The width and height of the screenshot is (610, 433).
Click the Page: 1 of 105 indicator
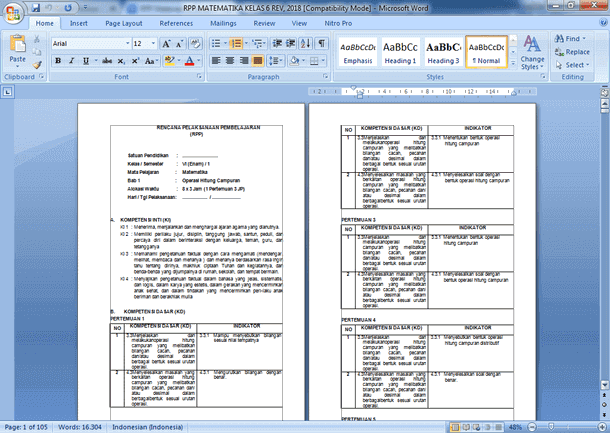pos(26,427)
